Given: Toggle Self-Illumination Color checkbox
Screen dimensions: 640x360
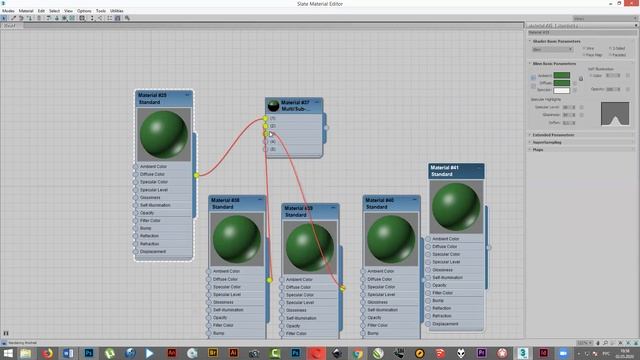Looking at the screenshot, I should coord(591,76).
